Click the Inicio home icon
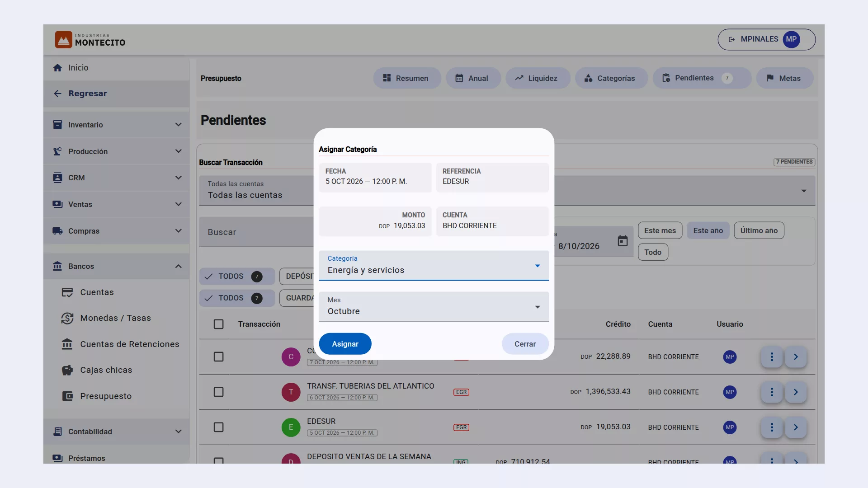Screen dimensions: 868x488 click(x=57, y=68)
